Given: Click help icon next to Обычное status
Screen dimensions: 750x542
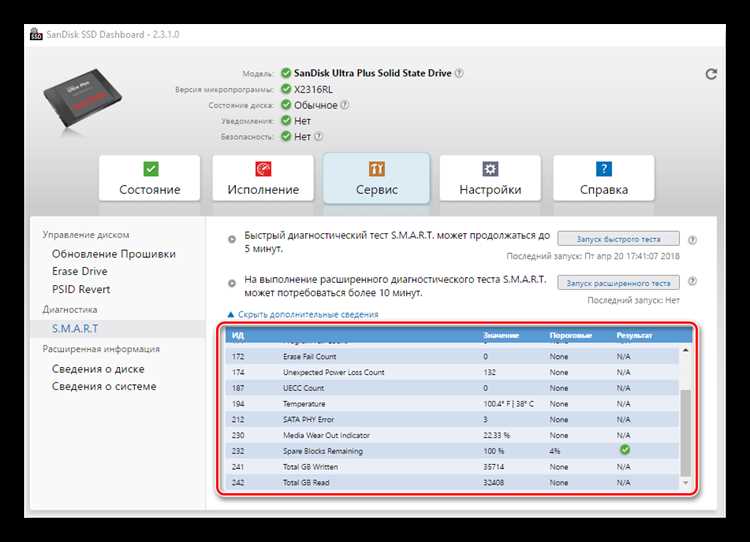Looking at the screenshot, I should tap(344, 105).
